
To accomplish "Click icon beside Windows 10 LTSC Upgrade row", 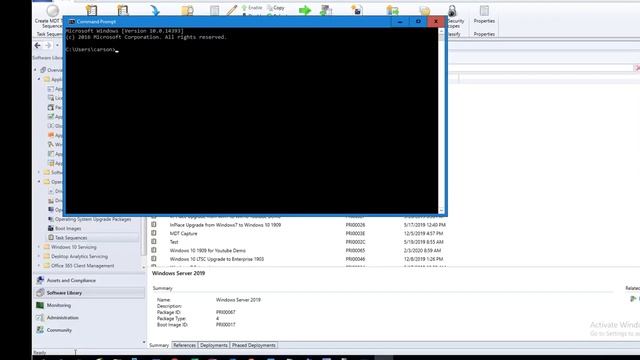I will (154, 259).
